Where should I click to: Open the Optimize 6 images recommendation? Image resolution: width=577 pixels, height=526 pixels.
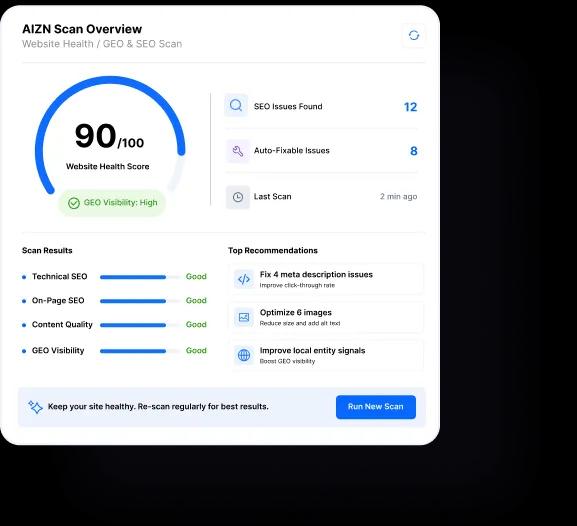pyautogui.click(x=326, y=317)
